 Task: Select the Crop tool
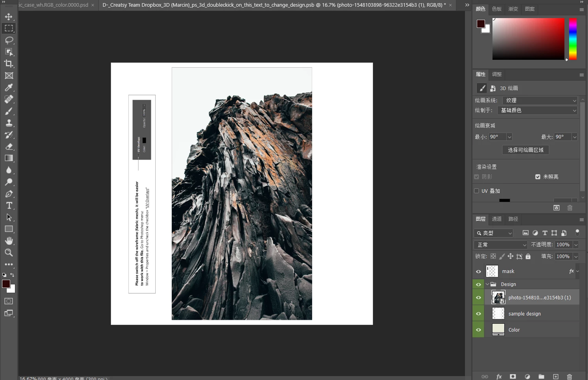coord(9,64)
